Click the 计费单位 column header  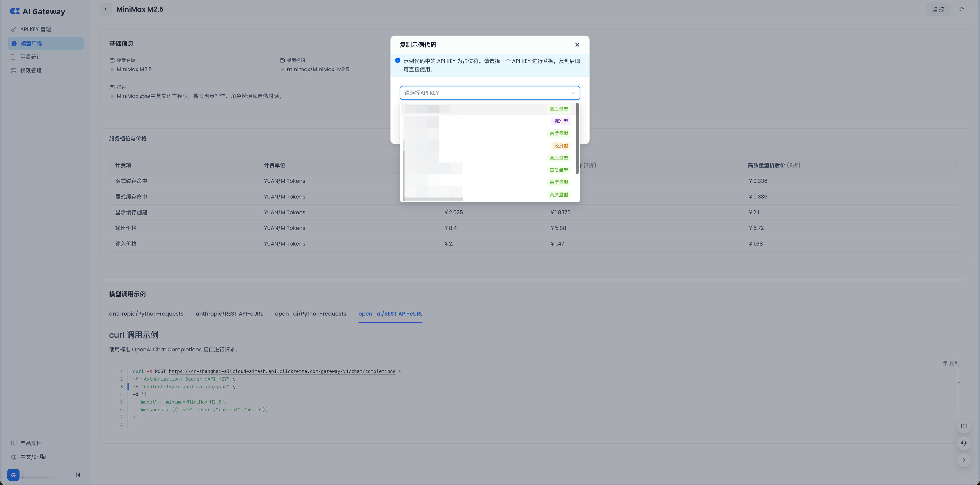[x=275, y=165]
